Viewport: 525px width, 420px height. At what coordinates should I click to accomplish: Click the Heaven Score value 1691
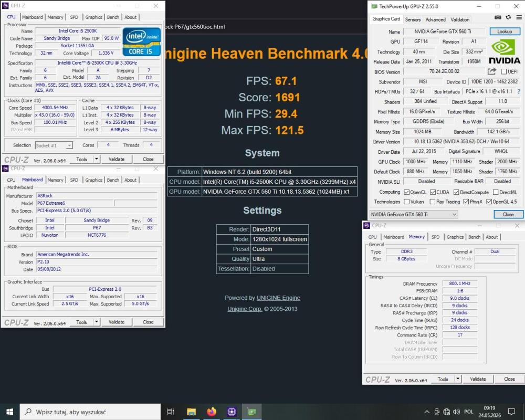tap(288, 98)
